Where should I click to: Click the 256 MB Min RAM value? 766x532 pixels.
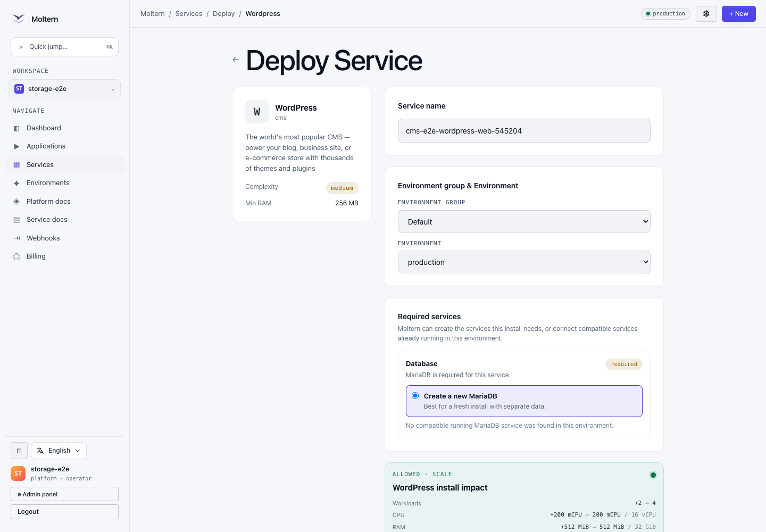point(347,203)
